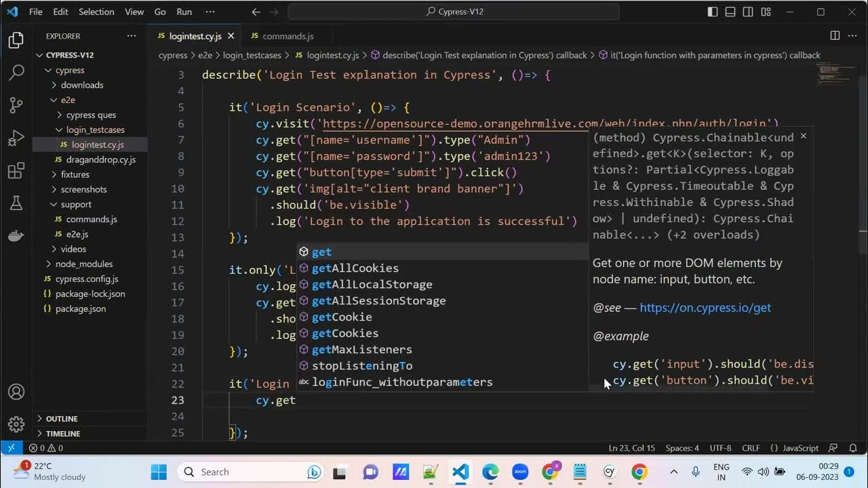Open the Manage gear menu
Viewport: 868px width, 488px height.
click(x=16, y=424)
